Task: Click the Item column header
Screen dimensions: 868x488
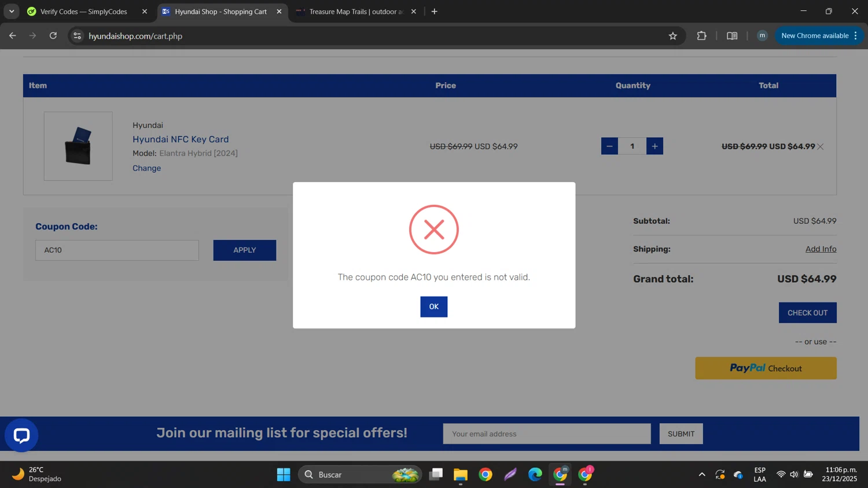Action: [x=38, y=86]
